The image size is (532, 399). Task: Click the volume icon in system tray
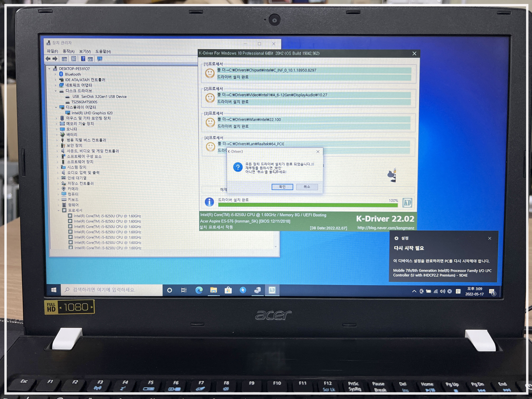(x=442, y=291)
